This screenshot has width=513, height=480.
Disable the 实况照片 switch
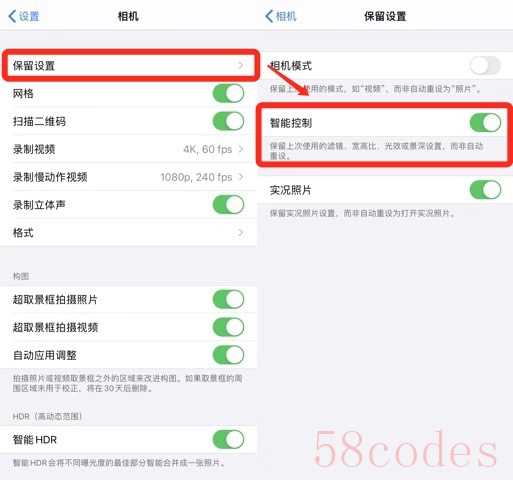[485, 190]
